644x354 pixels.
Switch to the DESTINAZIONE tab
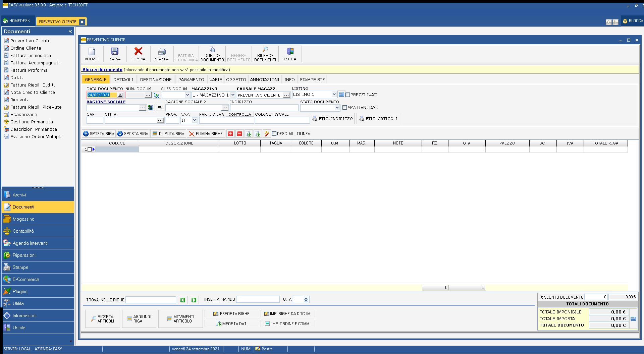156,79
